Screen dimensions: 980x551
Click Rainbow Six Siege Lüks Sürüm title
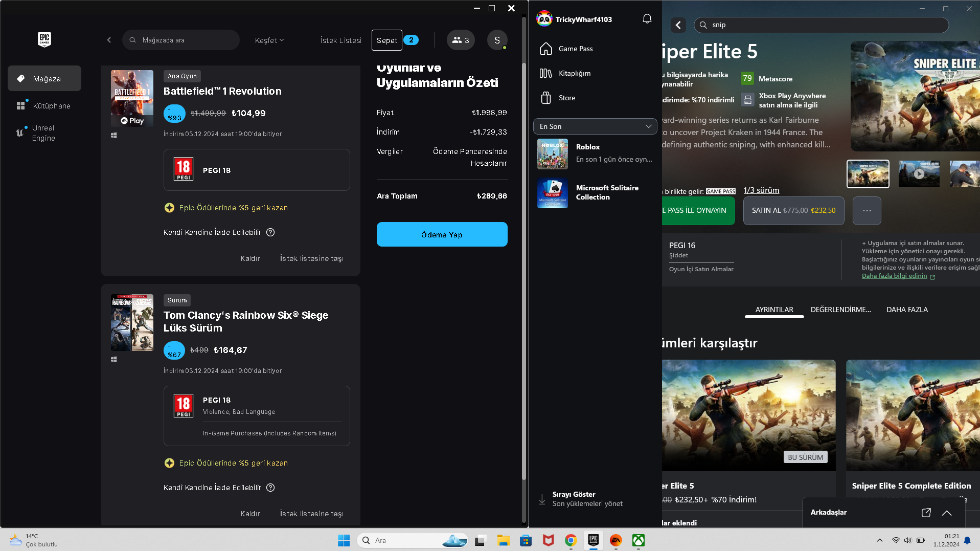[246, 321]
